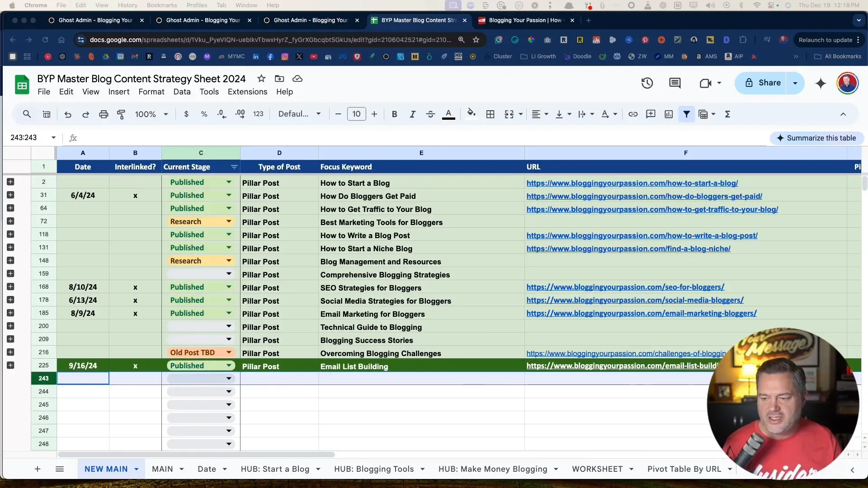Toggle bold formatting
Image resolution: width=868 pixels, height=488 pixels.
394,114
